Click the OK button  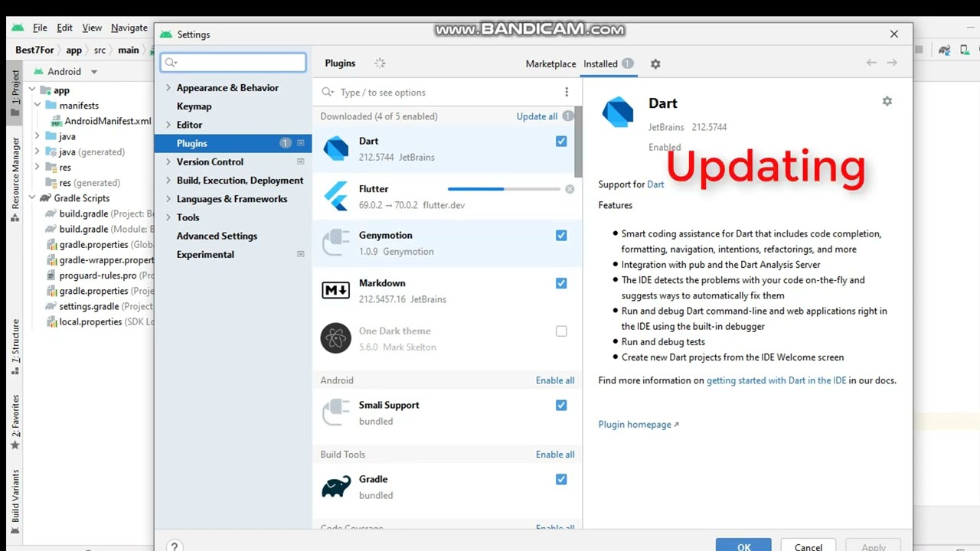click(x=743, y=545)
